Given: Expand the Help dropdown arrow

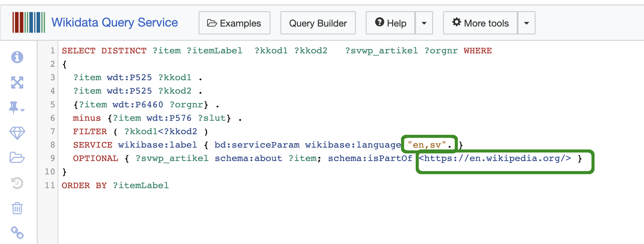Looking at the screenshot, I should click(424, 23).
